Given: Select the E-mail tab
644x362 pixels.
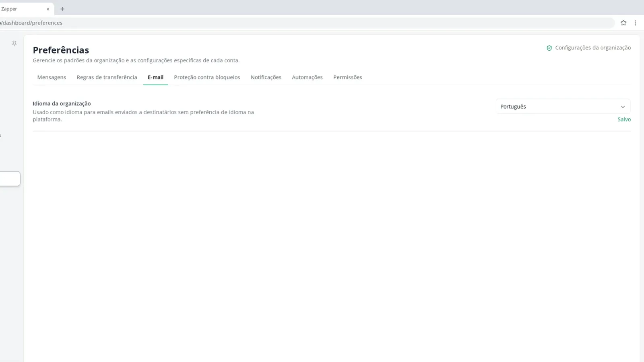Looking at the screenshot, I should pyautogui.click(x=155, y=77).
